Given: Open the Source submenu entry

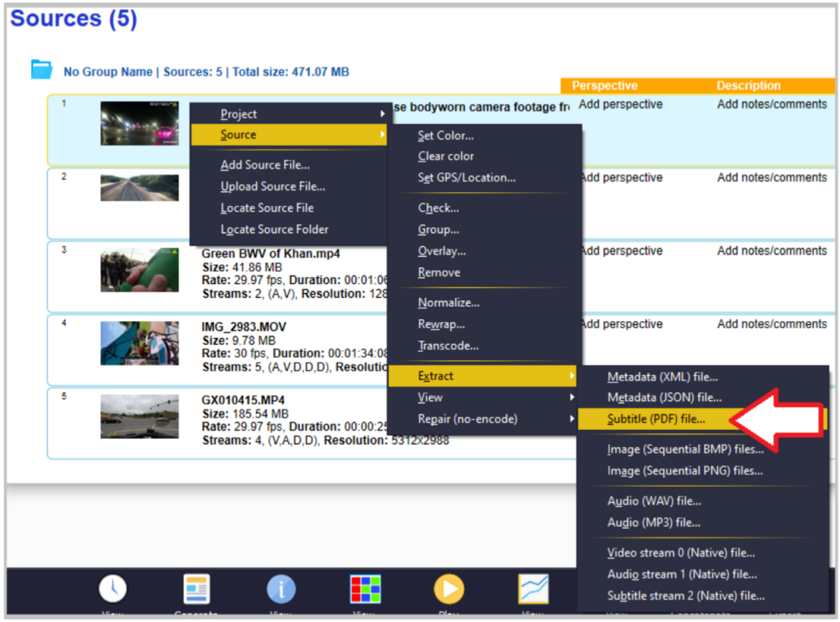Looking at the screenshot, I should (x=289, y=135).
